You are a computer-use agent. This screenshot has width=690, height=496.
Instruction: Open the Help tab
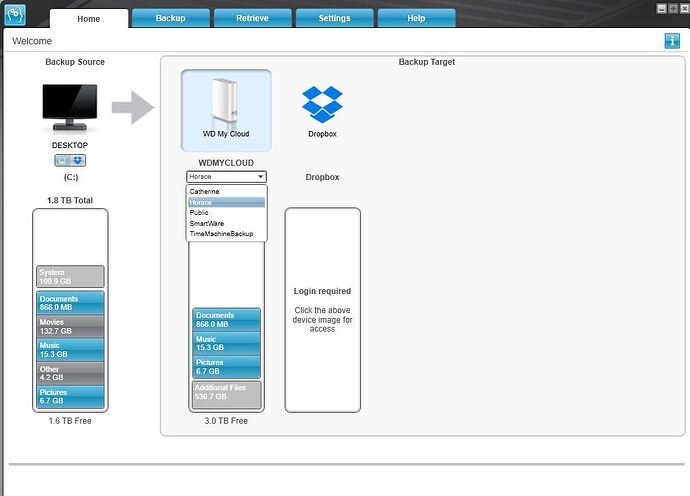[416, 18]
